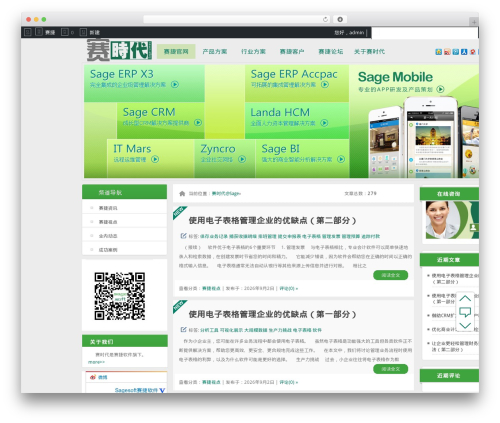Viewport: 500px width, 423px height.
Task: Click the Renren social icon in header
Action: (464, 52)
